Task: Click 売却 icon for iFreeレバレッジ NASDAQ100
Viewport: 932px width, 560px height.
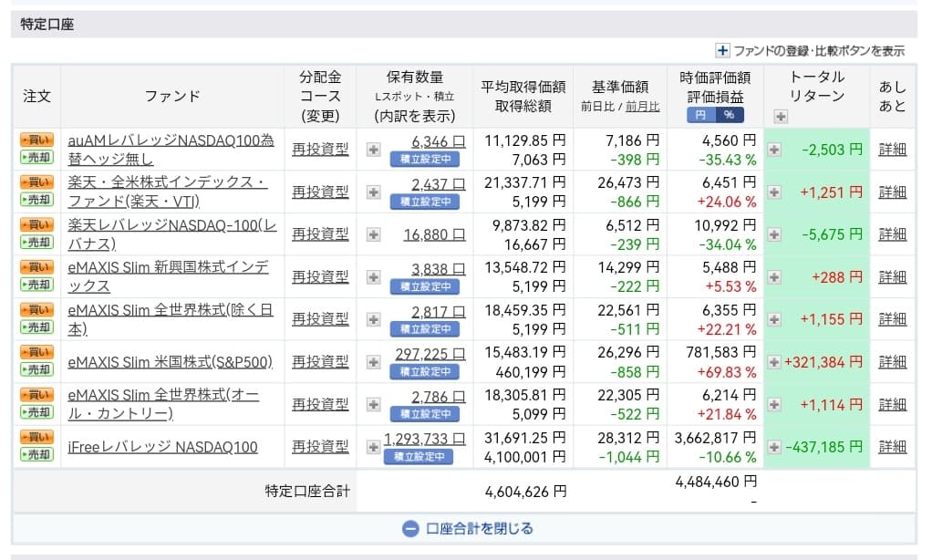Action: 36,455
